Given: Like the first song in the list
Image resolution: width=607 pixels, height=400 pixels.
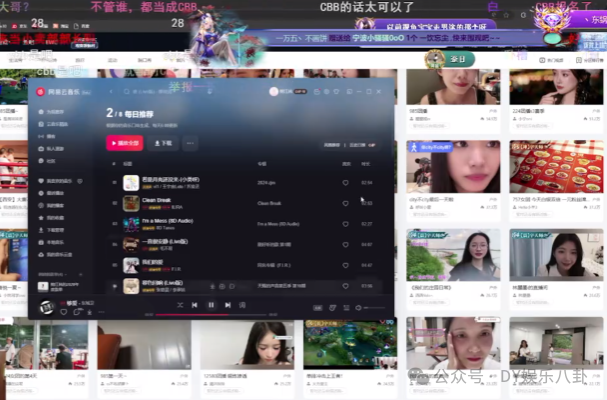Looking at the screenshot, I should pos(345,182).
